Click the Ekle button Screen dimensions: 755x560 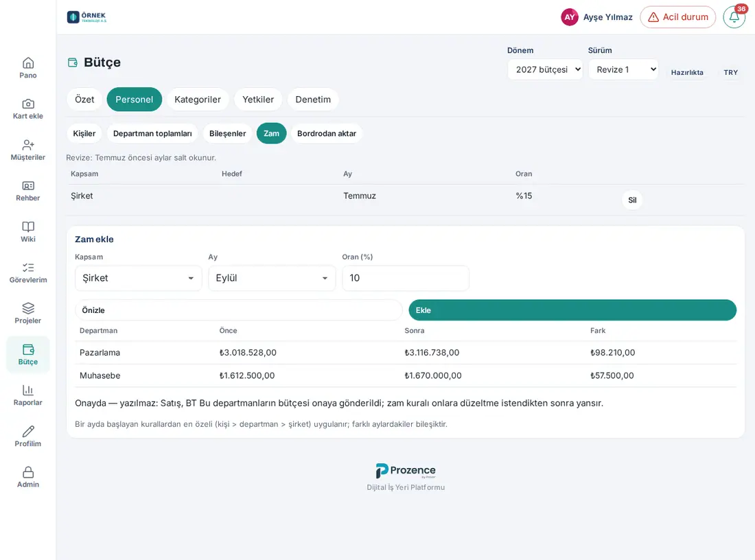tap(572, 310)
